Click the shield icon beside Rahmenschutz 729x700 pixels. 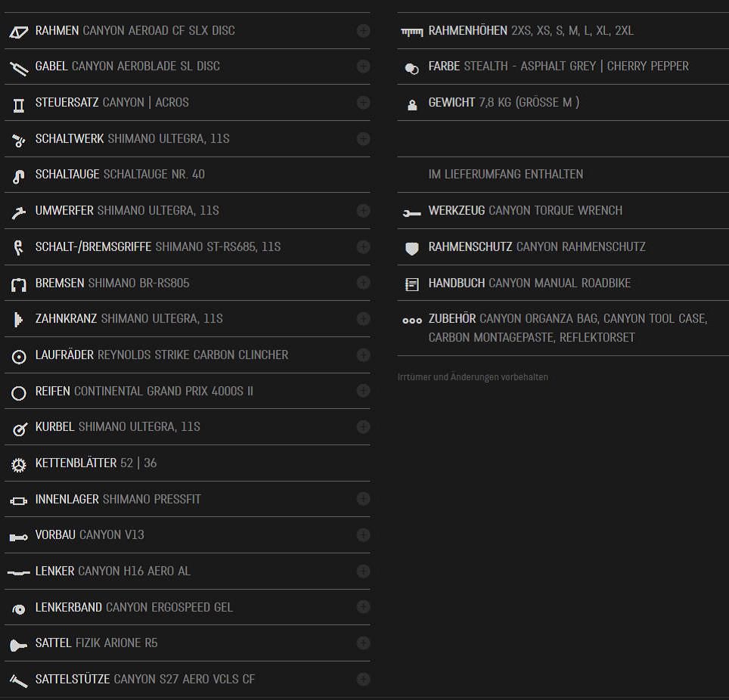[x=412, y=249]
